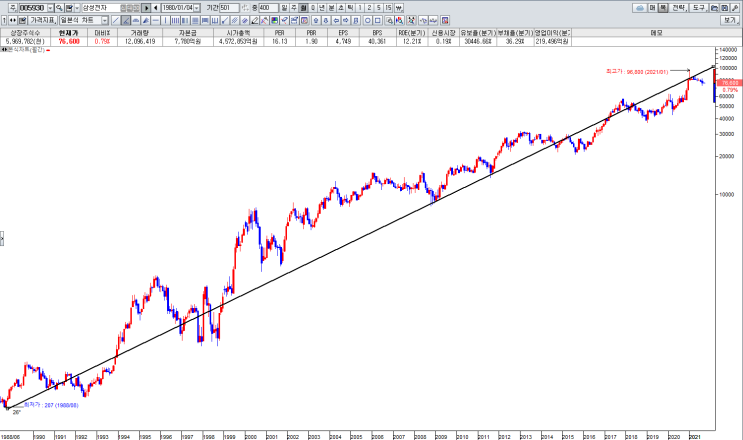
Task: Click the 거래량 value 12,096,419
Action: tap(140, 42)
